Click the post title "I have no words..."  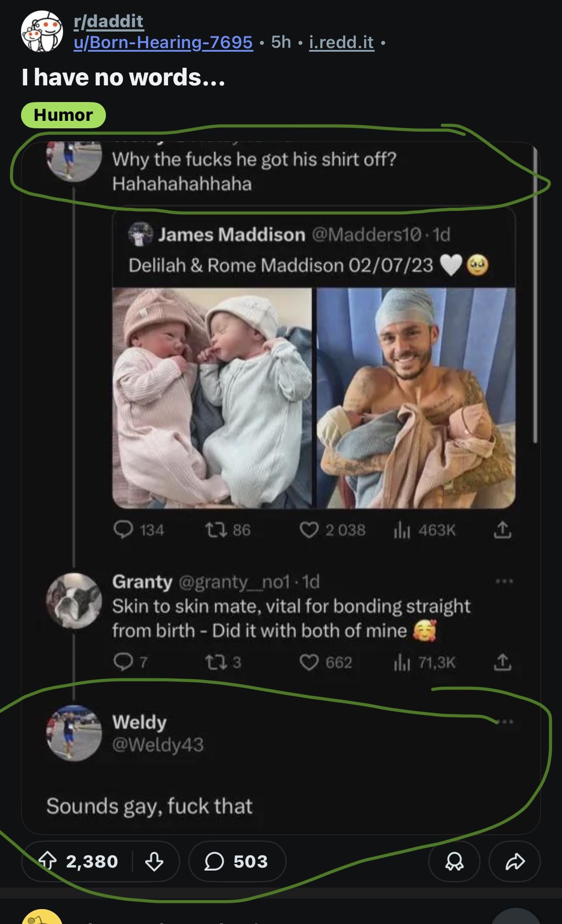123,78
